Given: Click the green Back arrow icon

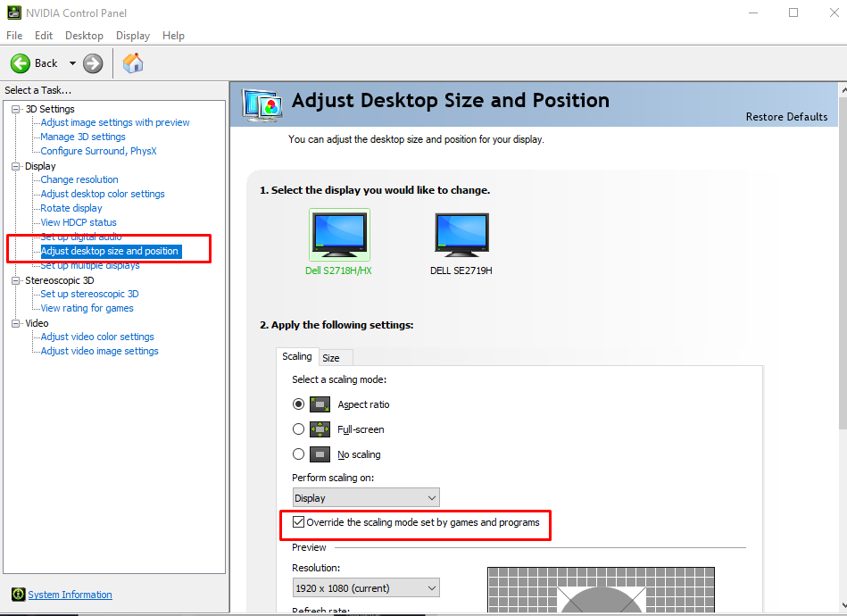Looking at the screenshot, I should 21,63.
